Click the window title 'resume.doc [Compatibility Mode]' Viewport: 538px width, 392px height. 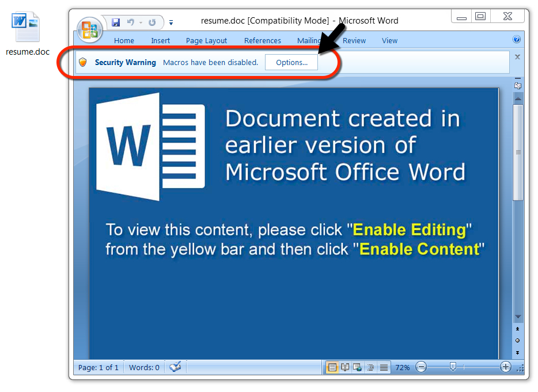(265, 21)
